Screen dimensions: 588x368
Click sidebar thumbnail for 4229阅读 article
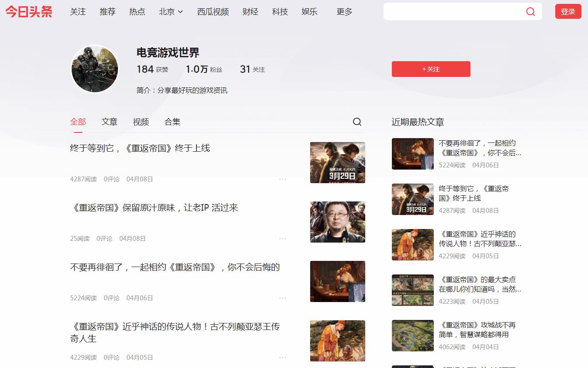[413, 245]
